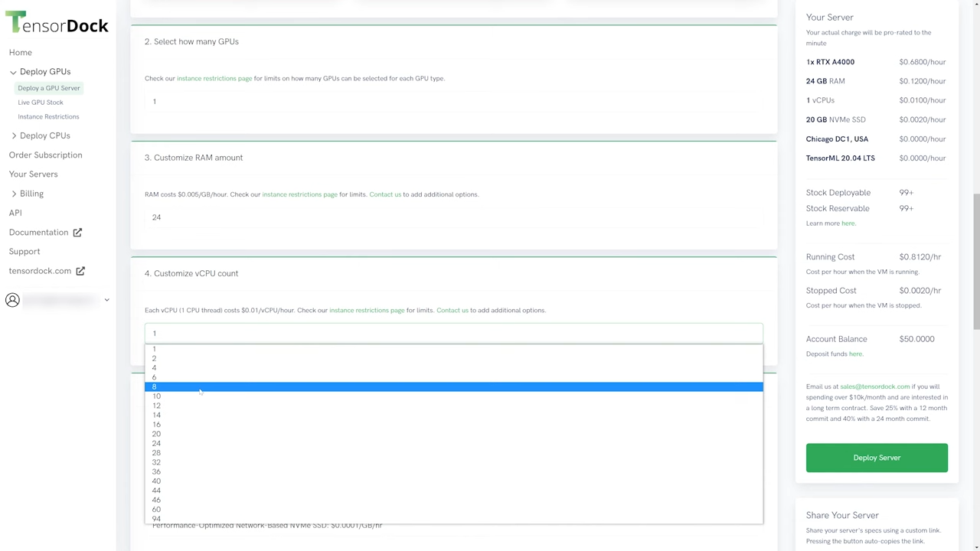Open Instance Restrictions in the sidebar

[48, 117]
